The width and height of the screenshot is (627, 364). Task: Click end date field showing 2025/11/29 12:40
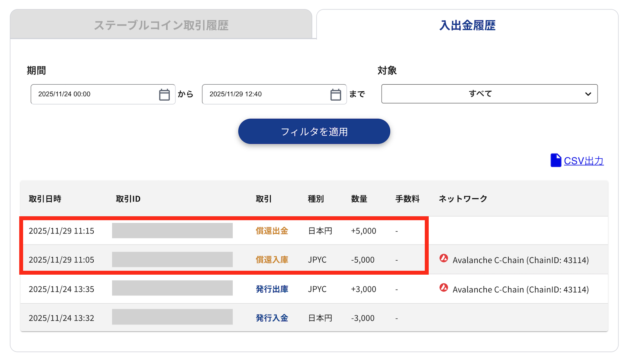[265, 94]
